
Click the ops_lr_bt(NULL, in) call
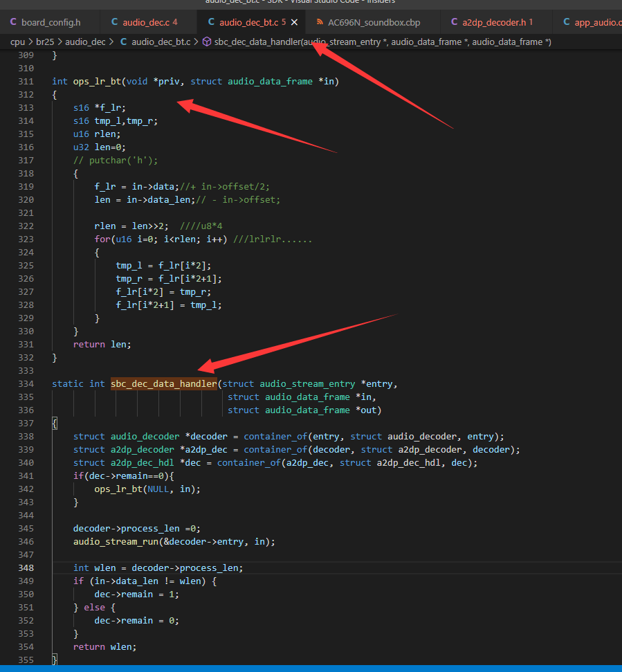(x=147, y=489)
